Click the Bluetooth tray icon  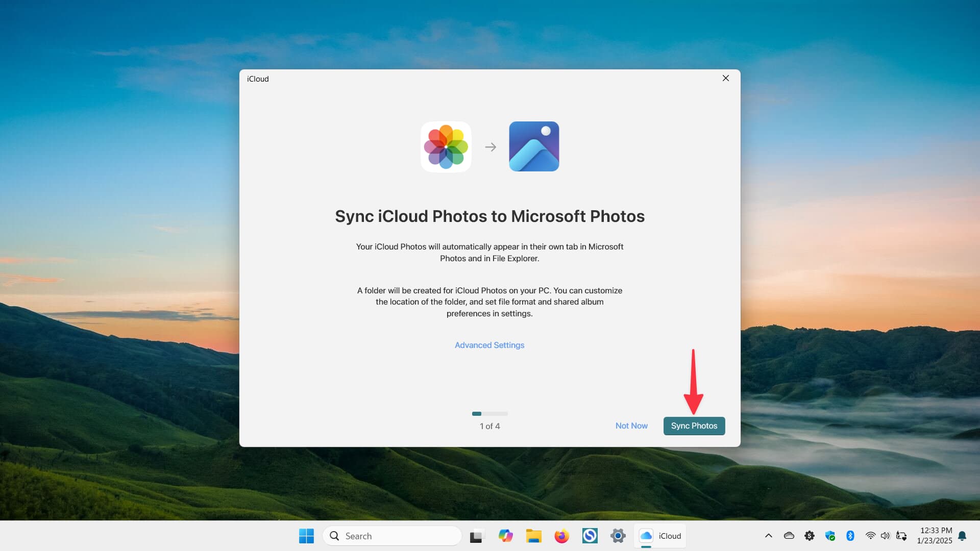point(850,536)
